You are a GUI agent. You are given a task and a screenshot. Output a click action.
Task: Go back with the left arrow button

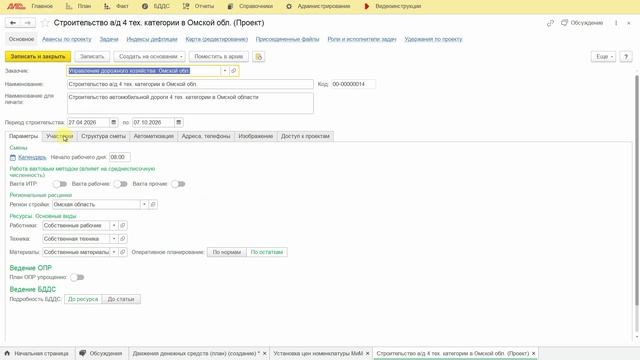(x=13, y=23)
